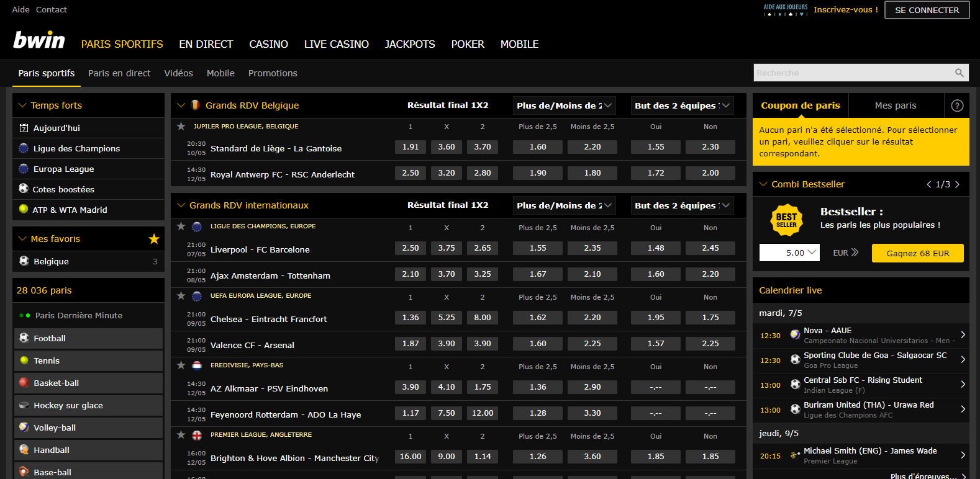Click the Best Seller badge icon
980x479 pixels.
pyautogui.click(x=786, y=220)
